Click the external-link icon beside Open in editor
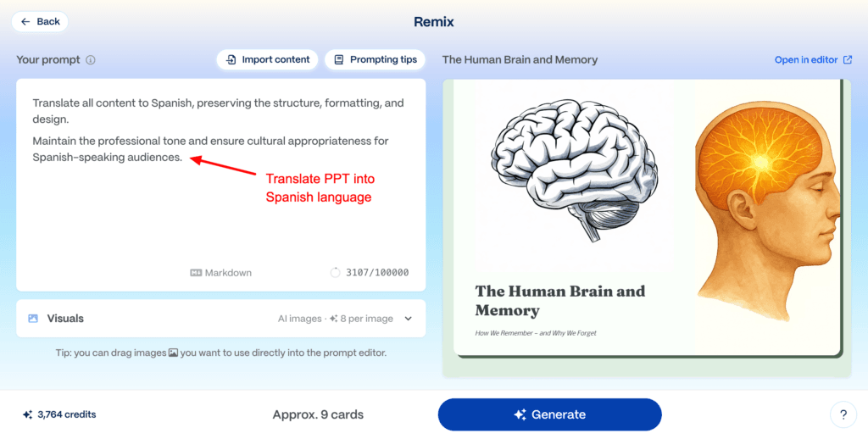Screen dimensions: 868x439 pyautogui.click(x=848, y=60)
